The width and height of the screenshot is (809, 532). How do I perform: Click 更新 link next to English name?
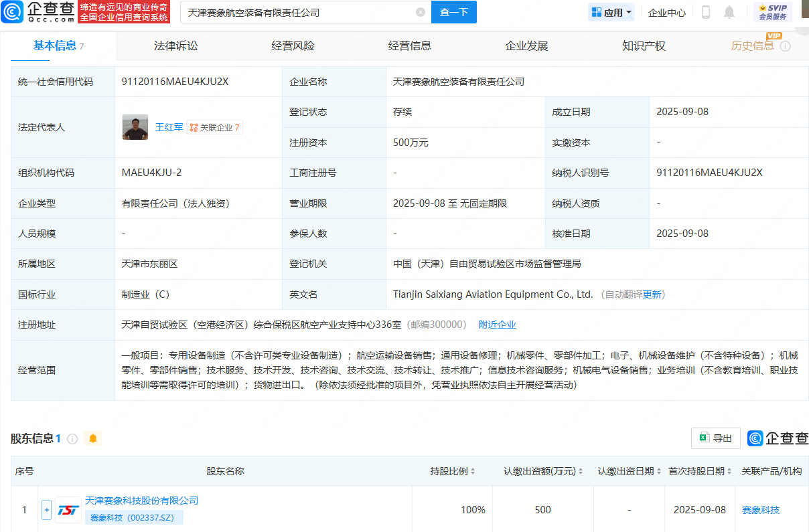[x=652, y=294]
